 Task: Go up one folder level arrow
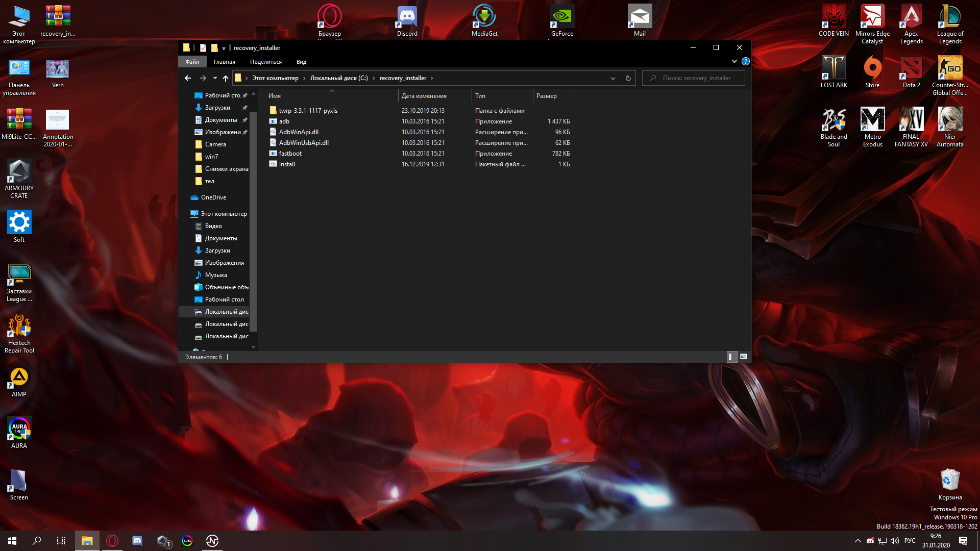[225, 78]
